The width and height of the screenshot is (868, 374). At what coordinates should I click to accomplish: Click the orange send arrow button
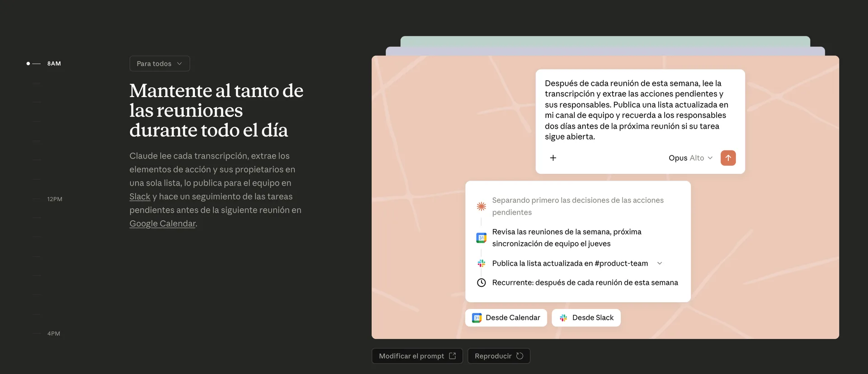pos(728,158)
